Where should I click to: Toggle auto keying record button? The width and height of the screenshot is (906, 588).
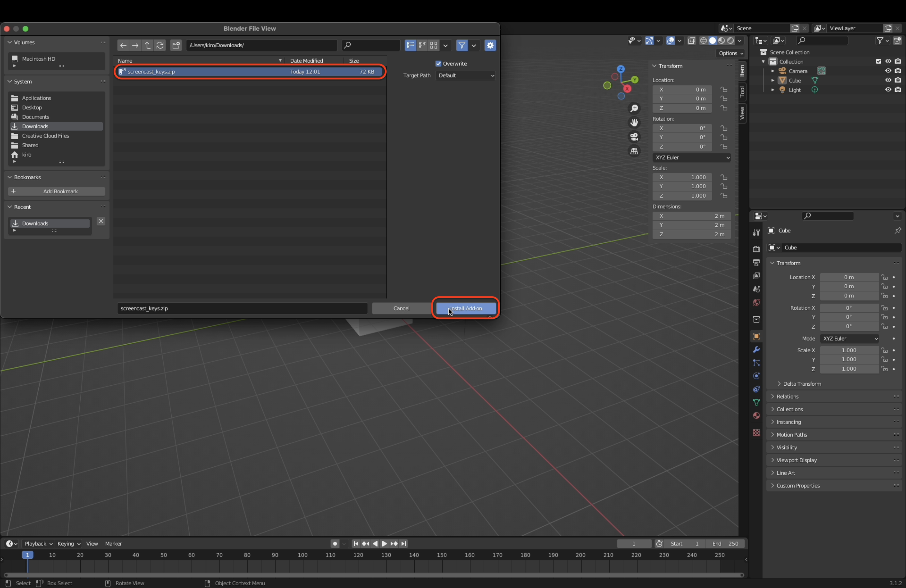(335, 544)
